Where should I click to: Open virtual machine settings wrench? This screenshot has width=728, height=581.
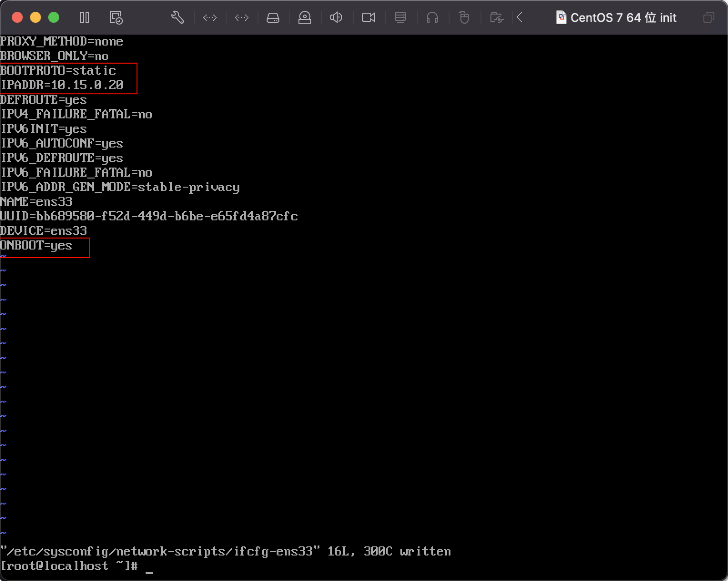(x=177, y=18)
